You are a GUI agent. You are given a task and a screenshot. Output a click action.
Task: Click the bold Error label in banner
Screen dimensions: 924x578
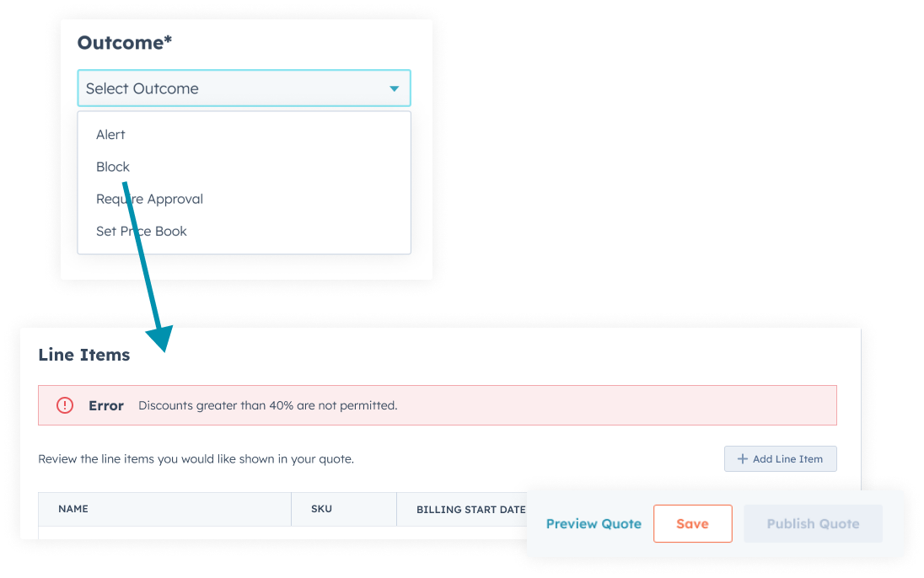(106, 405)
